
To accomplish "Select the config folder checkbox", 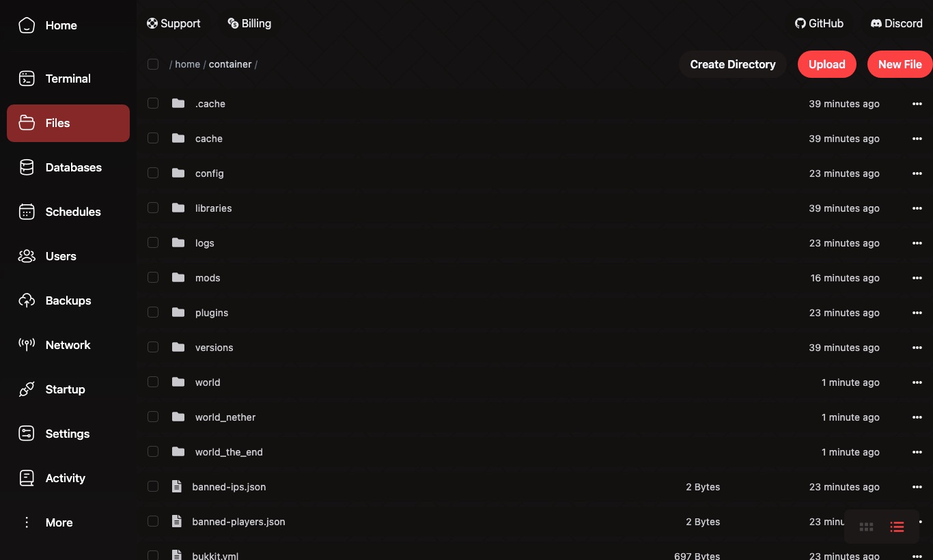I will (x=153, y=173).
